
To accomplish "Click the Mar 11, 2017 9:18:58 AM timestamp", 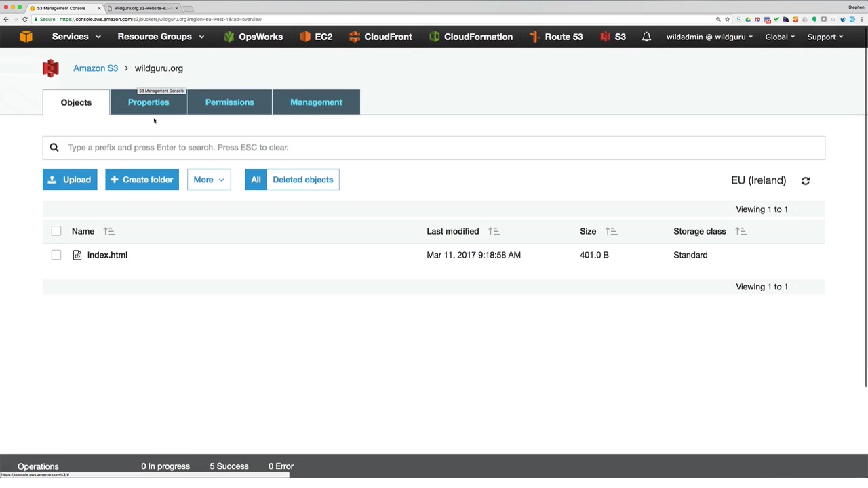I will tap(474, 255).
